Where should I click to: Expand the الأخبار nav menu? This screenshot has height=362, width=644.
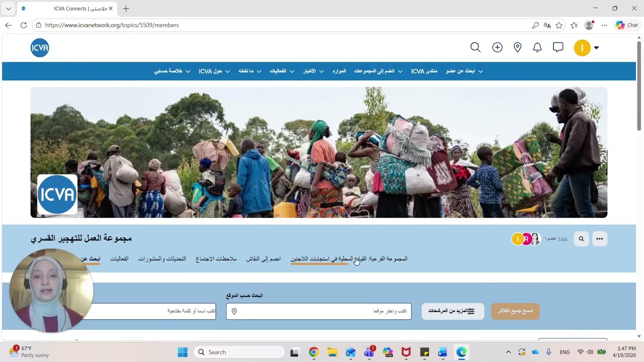[x=313, y=71]
